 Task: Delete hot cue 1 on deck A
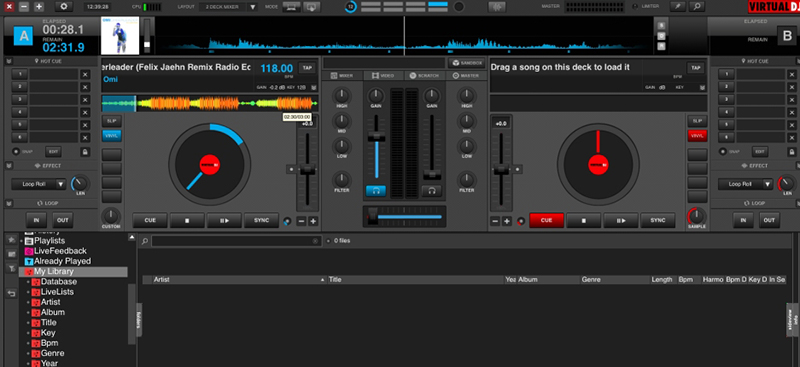tap(85, 74)
